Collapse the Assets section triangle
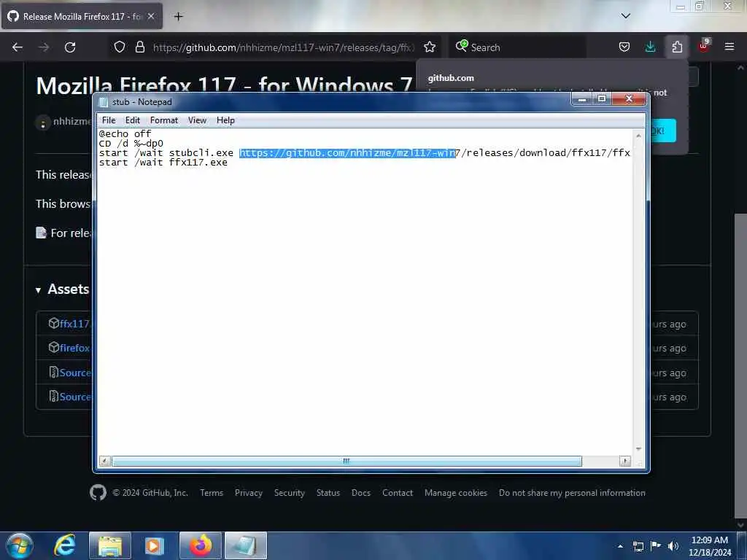747x560 pixels. [x=38, y=290]
